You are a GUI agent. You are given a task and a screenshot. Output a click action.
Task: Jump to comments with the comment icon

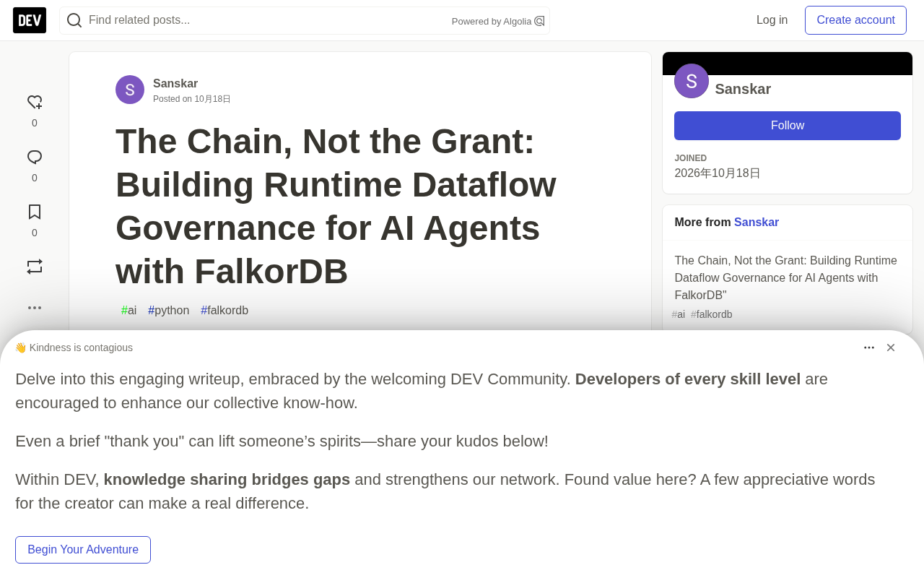click(35, 158)
